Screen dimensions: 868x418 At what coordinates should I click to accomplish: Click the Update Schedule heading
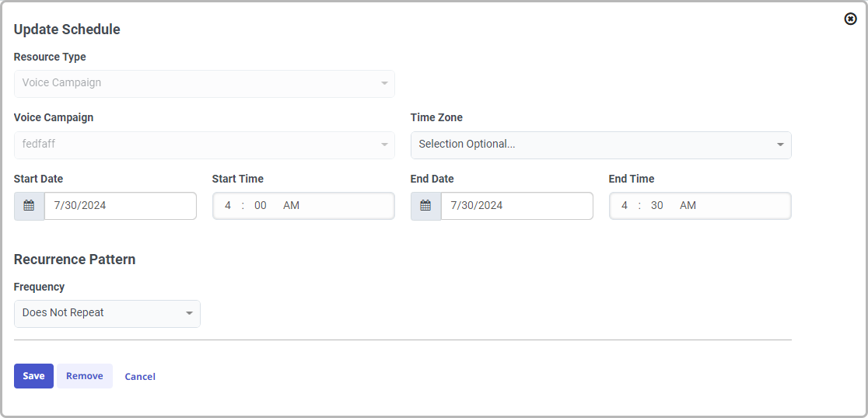67,30
